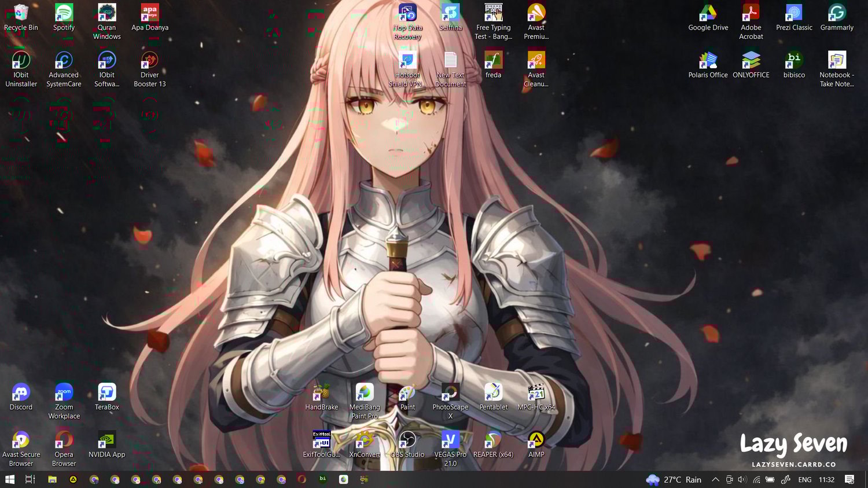868x488 pixels.
Task: Open VEGAS Pro 21.0 shortcut
Action: tap(450, 449)
